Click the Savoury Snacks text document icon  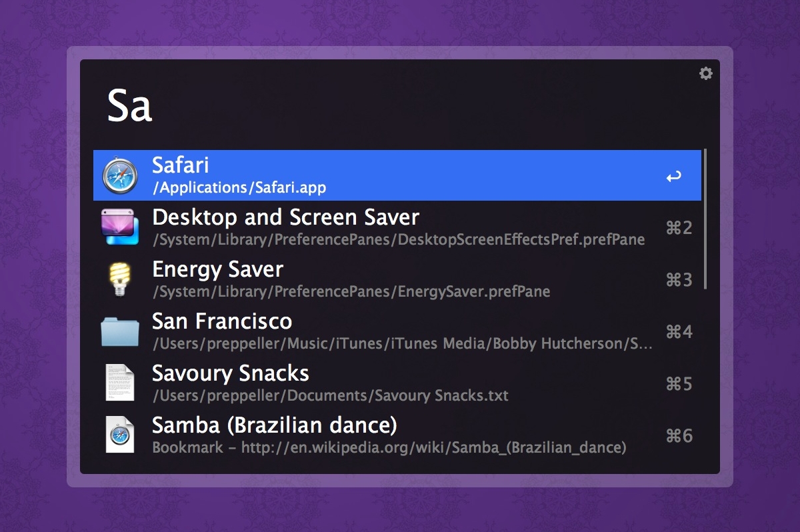point(120,383)
